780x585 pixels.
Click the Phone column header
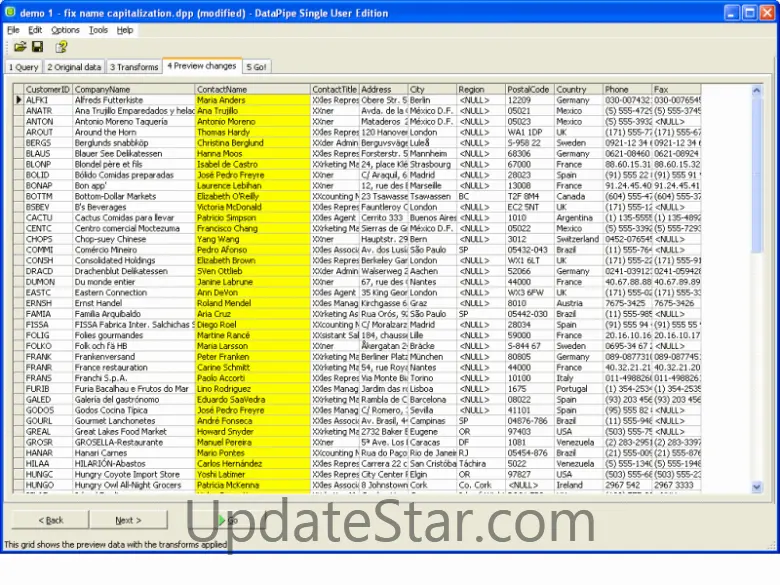(x=627, y=89)
